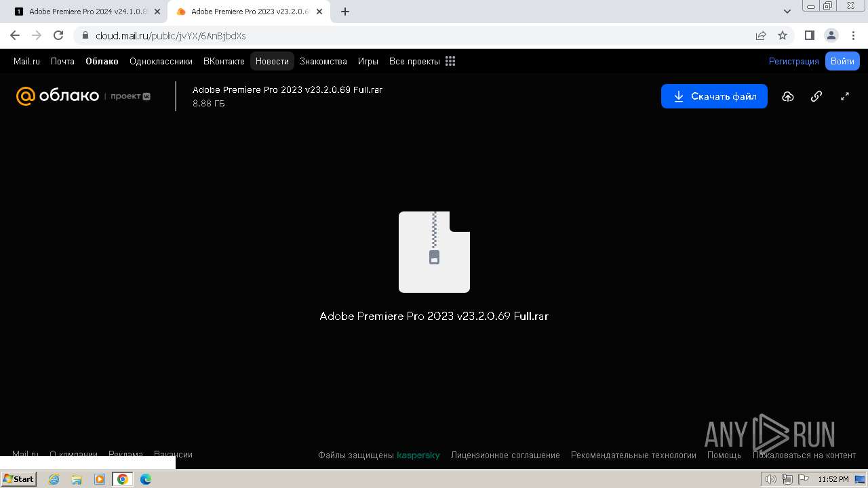
Task: Click the Регистрация link
Action: tap(793, 61)
